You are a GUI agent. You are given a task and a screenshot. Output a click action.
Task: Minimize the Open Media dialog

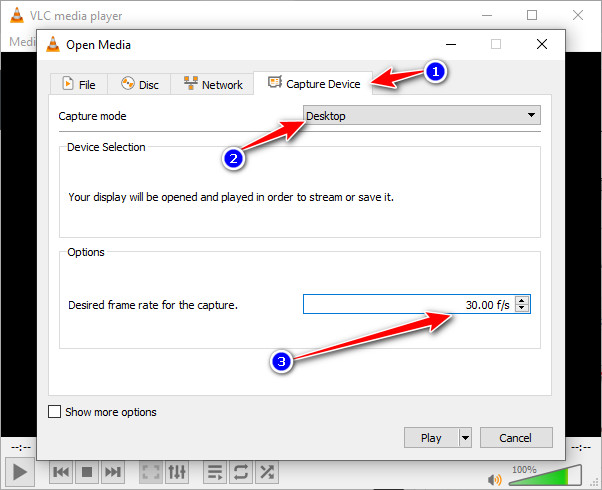(x=451, y=44)
